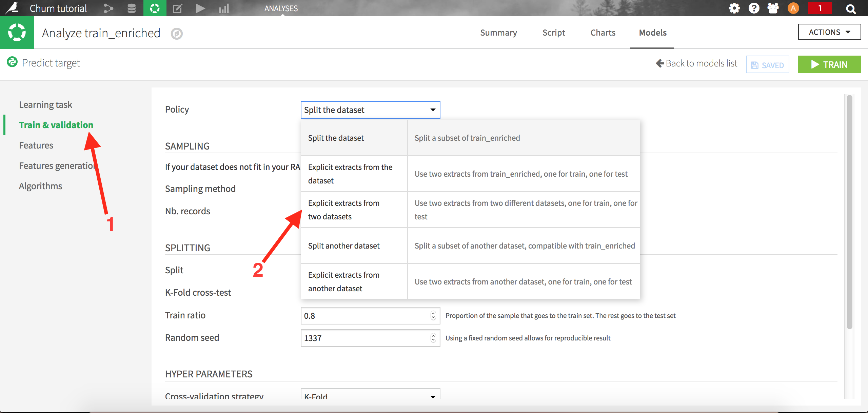868x413 pixels.
Task: Open the Datasets icon in top navigation
Action: click(131, 8)
